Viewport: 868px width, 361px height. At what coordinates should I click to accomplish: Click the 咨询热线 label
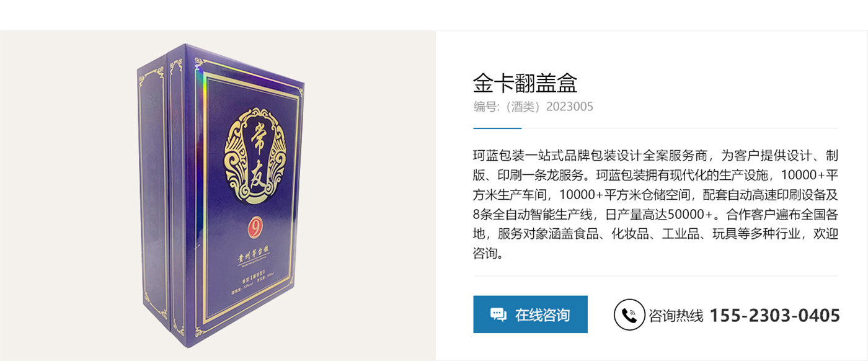(676, 316)
